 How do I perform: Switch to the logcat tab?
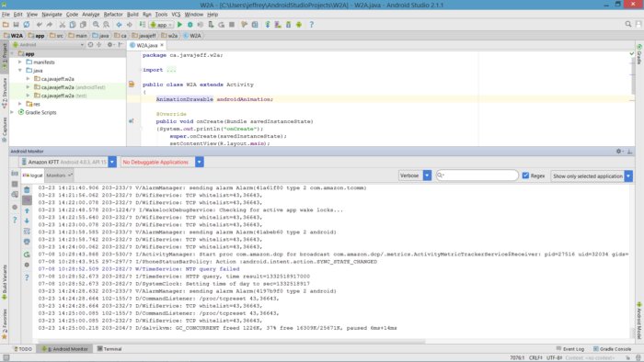(x=33, y=175)
